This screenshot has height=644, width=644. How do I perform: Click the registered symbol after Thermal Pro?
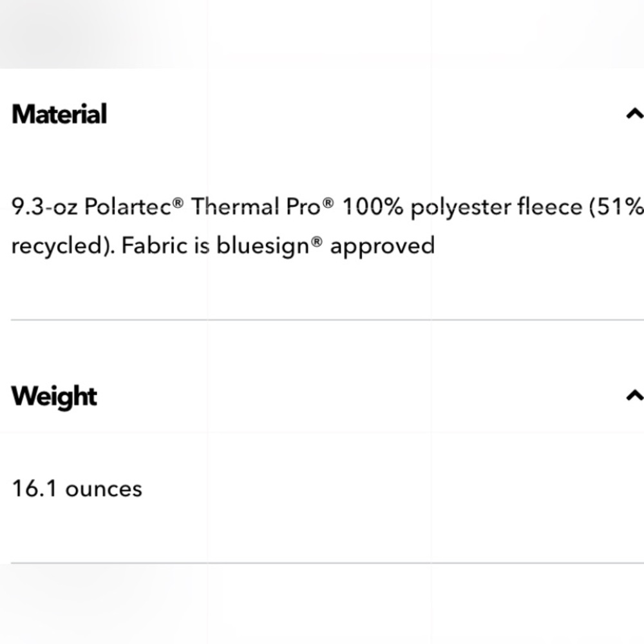click(x=328, y=202)
